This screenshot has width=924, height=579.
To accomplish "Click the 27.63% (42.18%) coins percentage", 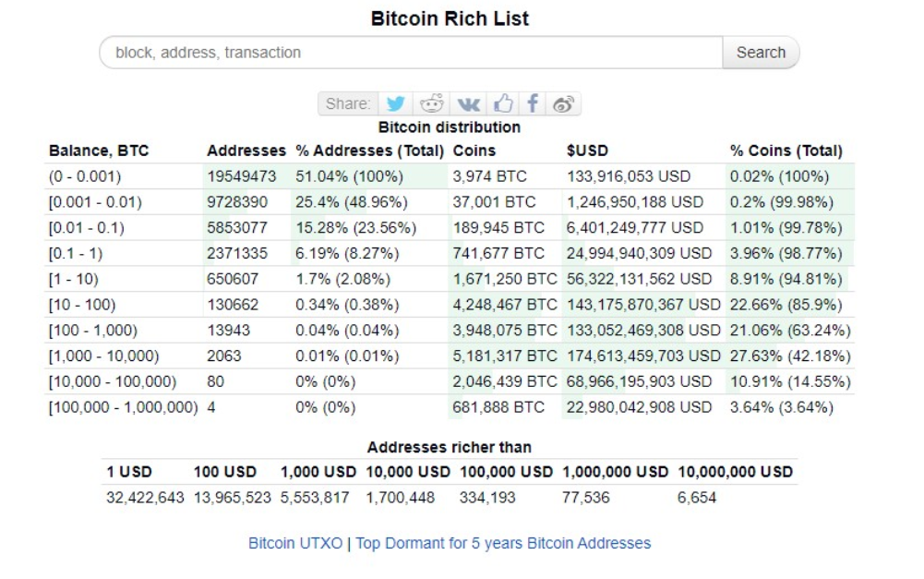I will pos(790,356).
